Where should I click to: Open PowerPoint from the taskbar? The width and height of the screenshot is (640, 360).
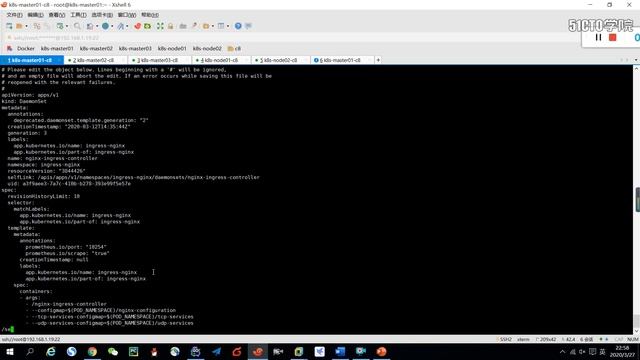pyautogui.click(x=382, y=351)
